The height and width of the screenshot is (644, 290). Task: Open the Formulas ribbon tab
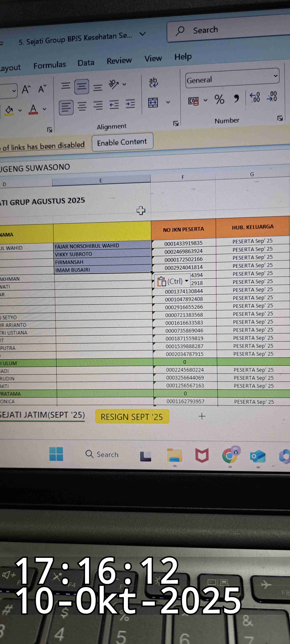point(50,65)
